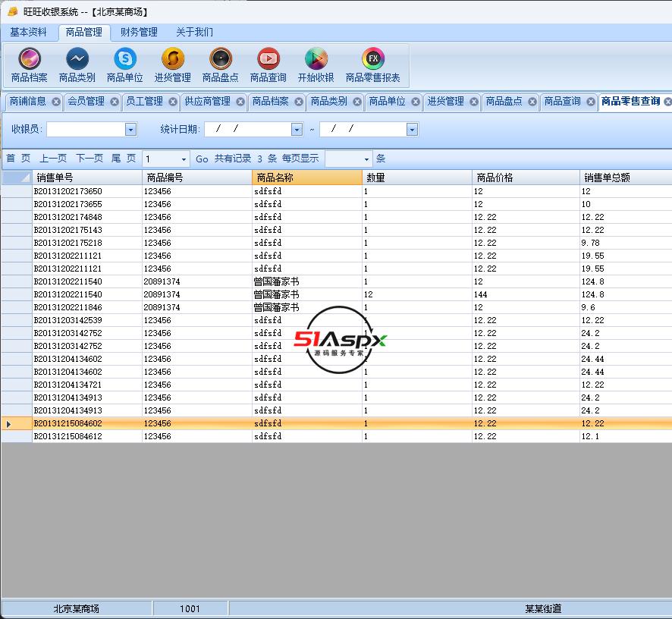Open the 商品盘点 toolbar icon

[220, 65]
